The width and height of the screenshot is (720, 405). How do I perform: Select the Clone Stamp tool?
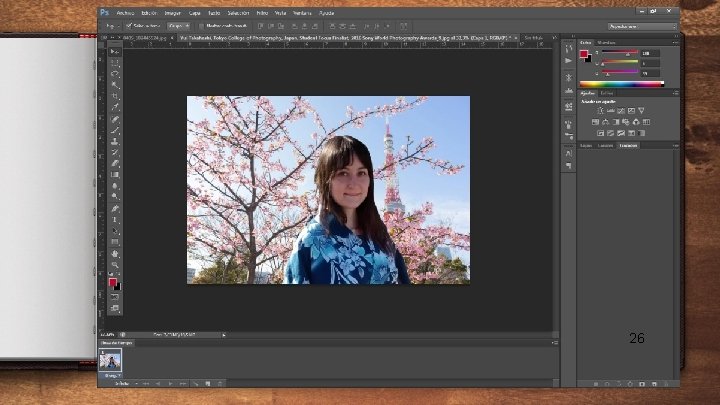click(114, 141)
